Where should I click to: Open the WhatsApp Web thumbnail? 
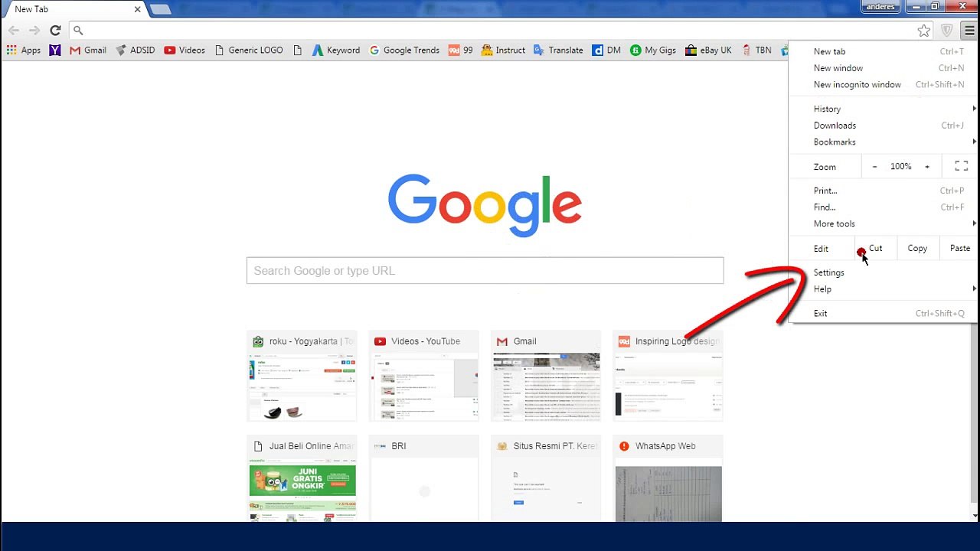coord(668,479)
